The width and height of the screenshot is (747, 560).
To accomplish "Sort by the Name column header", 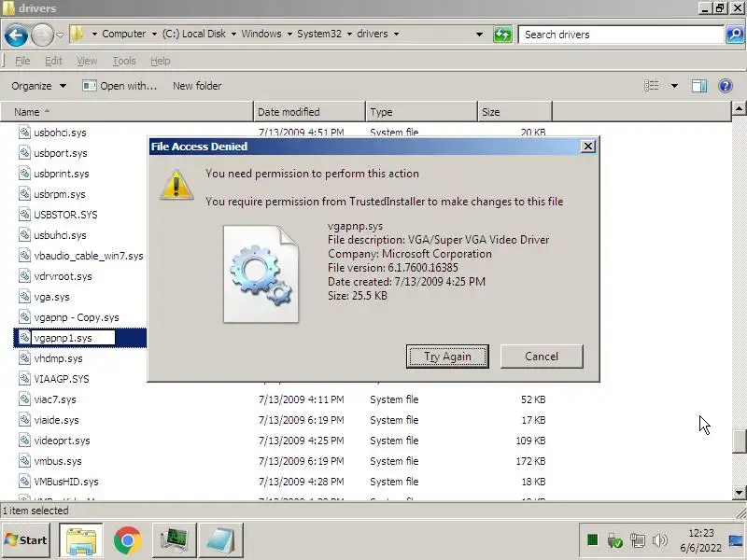I will tap(127, 112).
